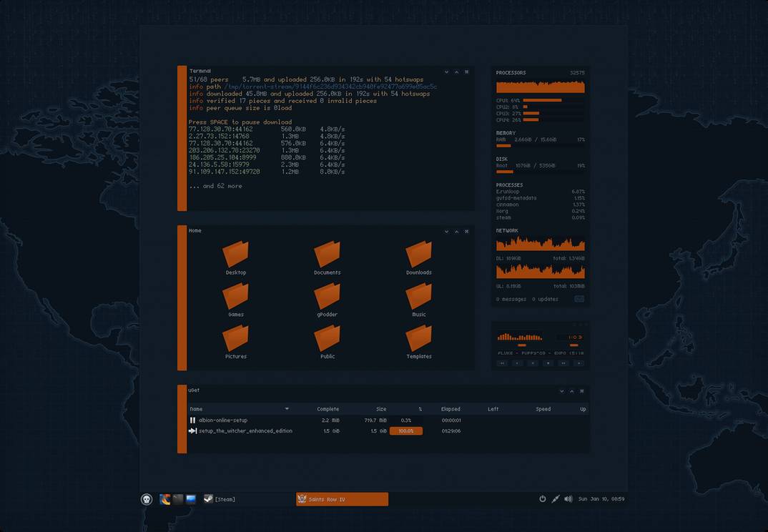Image resolution: width=768 pixels, height=532 pixels.
Task: Click peer 91.109.147.152:49720 in Terminal
Action: 224,172
